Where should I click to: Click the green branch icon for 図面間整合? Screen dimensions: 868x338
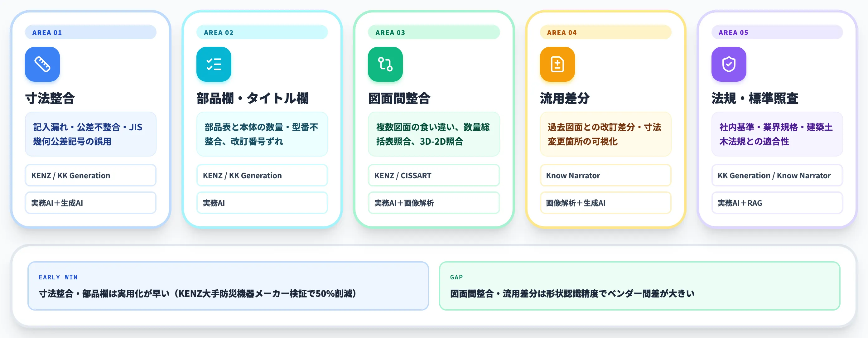385,64
